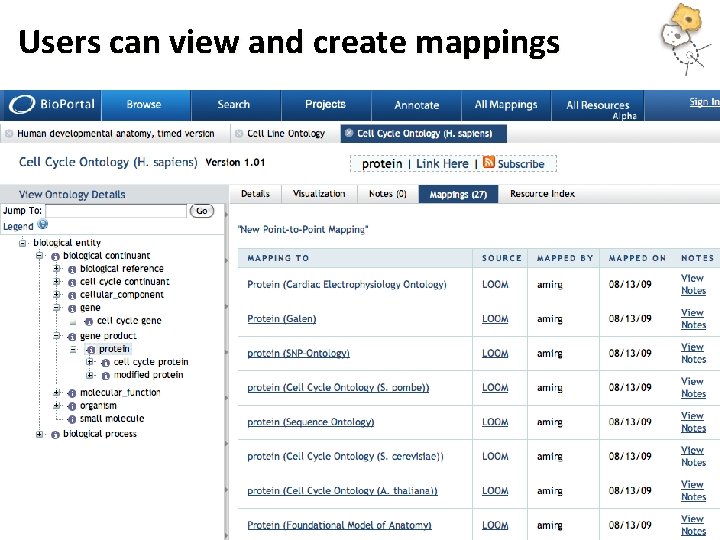Screen dimensions: 720x540
Task: Click info icon beside cell cycle continuant
Action: [x=72, y=282]
